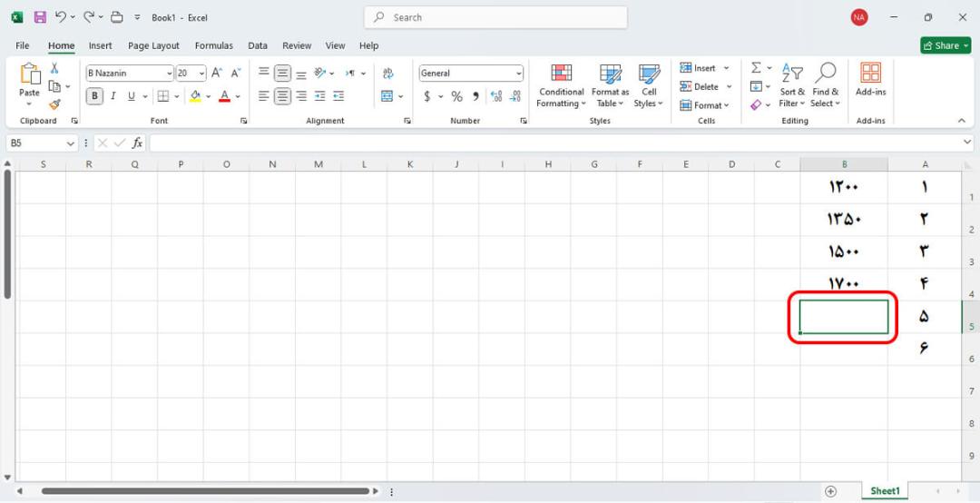980x503 pixels.
Task: Toggle Underline formatting
Action: [x=132, y=95]
